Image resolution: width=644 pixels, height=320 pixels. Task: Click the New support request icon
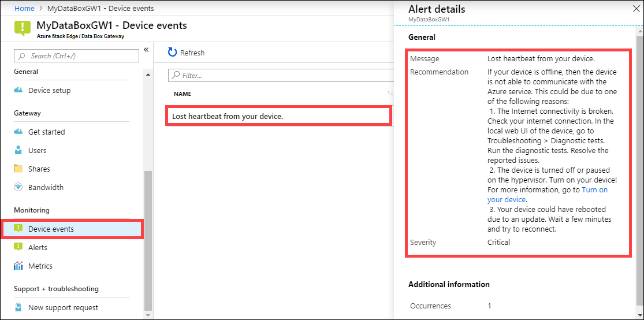[x=18, y=307]
